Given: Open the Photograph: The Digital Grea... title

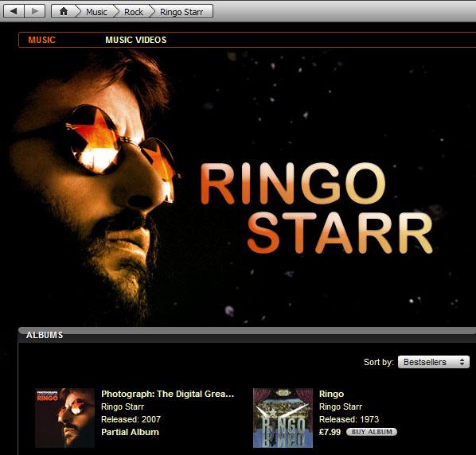Looking at the screenshot, I should [168, 394].
